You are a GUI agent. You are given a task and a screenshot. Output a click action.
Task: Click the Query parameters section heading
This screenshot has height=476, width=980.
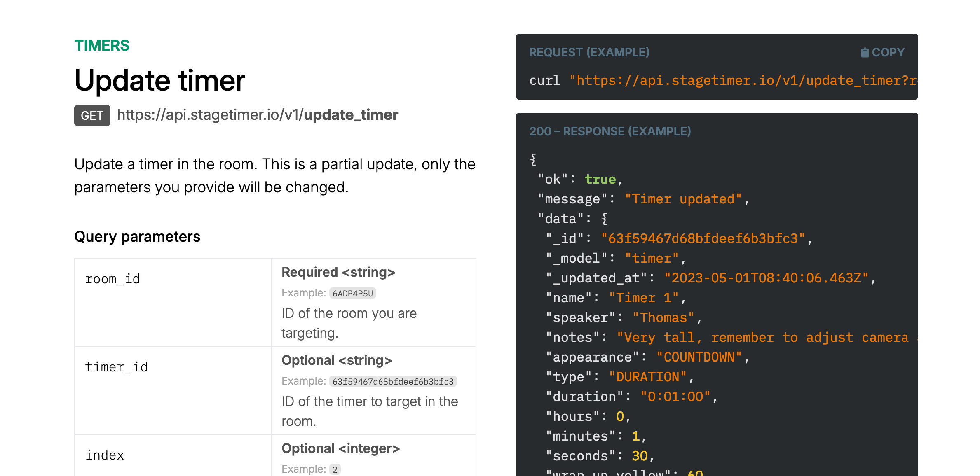(x=137, y=236)
